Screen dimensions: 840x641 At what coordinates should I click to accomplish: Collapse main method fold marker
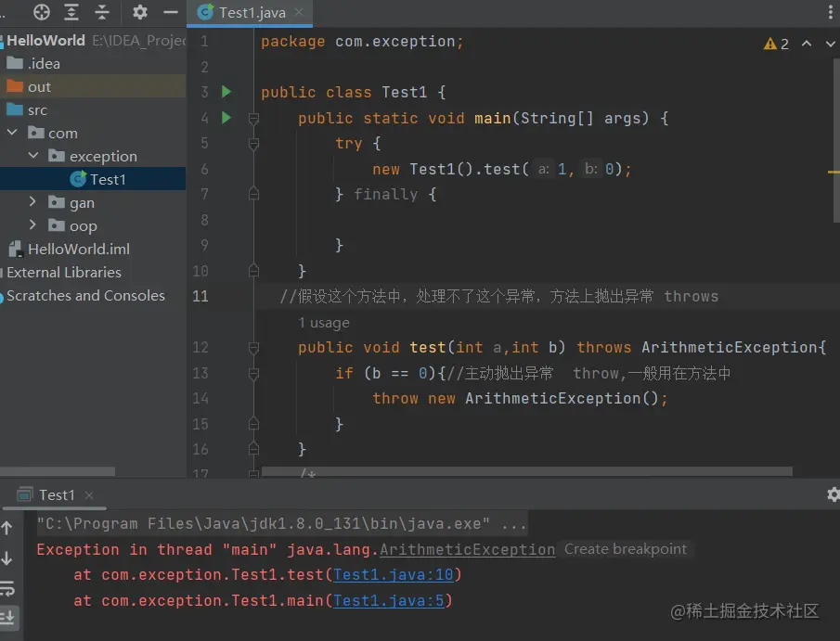254,119
